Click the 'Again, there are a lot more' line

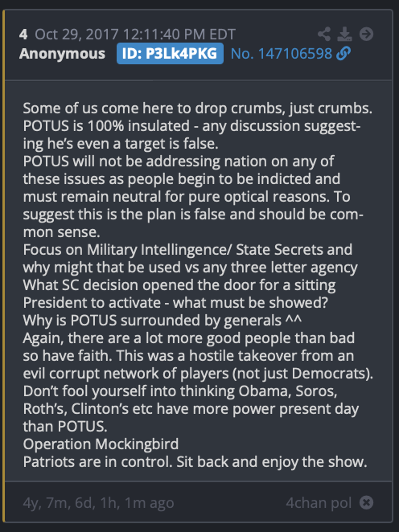[x=189, y=338]
